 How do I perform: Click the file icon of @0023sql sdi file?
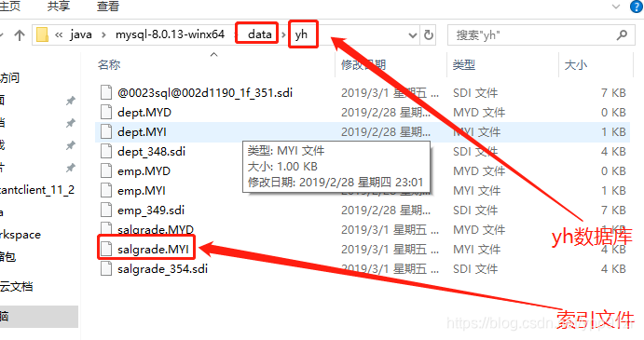(x=106, y=93)
